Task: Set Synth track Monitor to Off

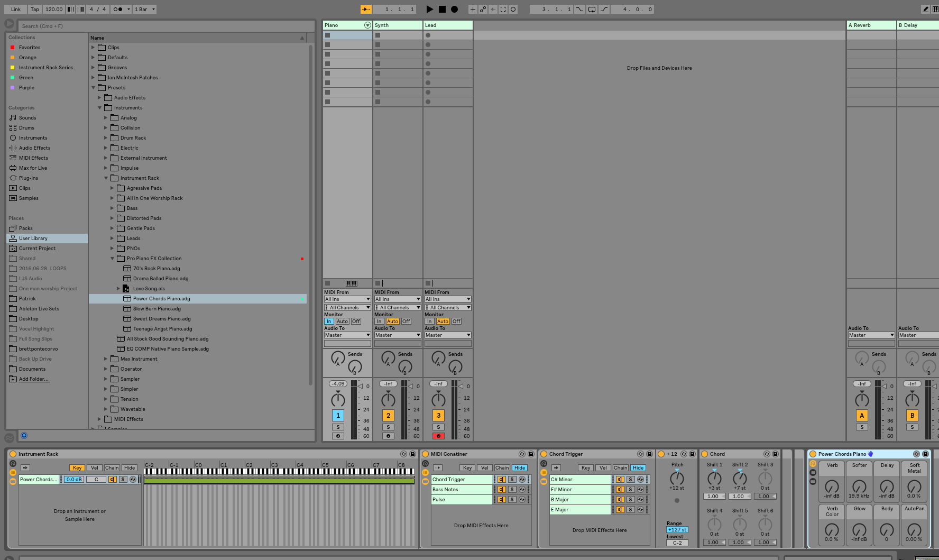Action: click(406, 322)
